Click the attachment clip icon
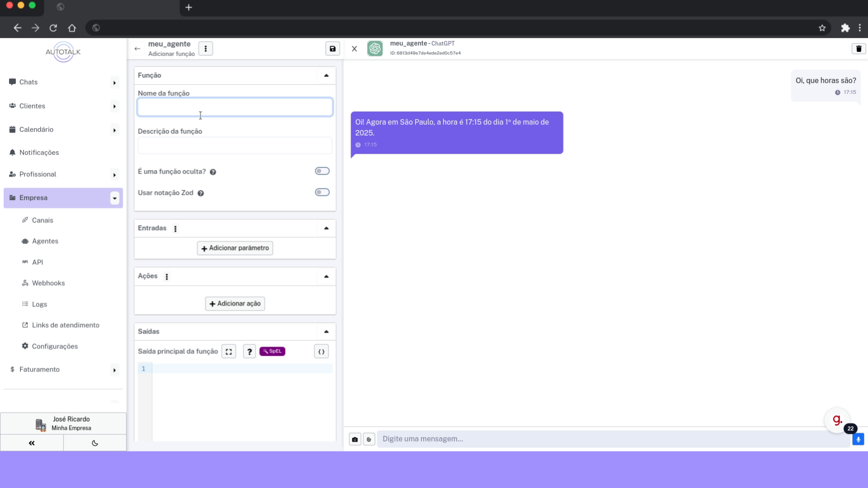Image resolution: width=868 pixels, height=488 pixels. pos(369,439)
